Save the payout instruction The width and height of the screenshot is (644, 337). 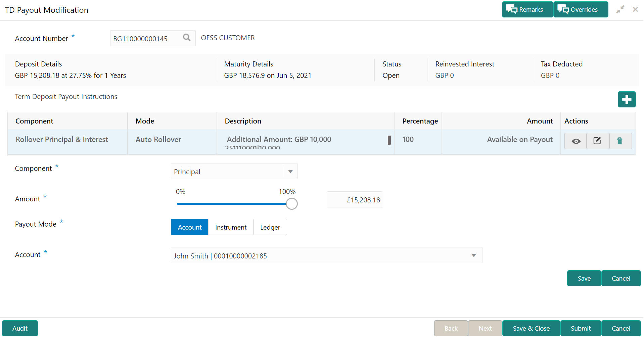[584, 278]
